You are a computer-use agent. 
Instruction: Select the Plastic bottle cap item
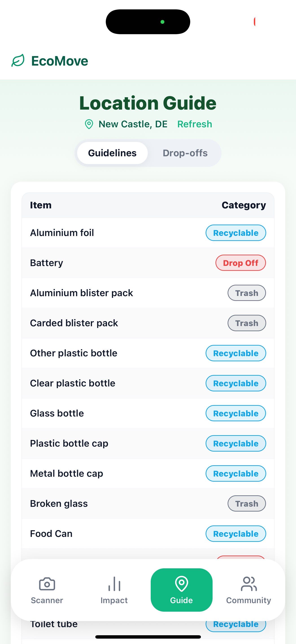pos(69,443)
